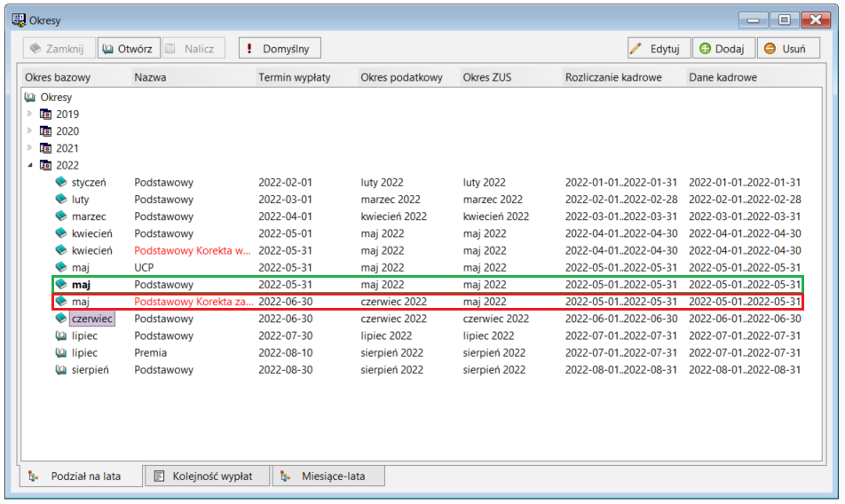Click the open book icon for sierpień
The width and height of the screenshot is (845, 504).
click(x=61, y=370)
